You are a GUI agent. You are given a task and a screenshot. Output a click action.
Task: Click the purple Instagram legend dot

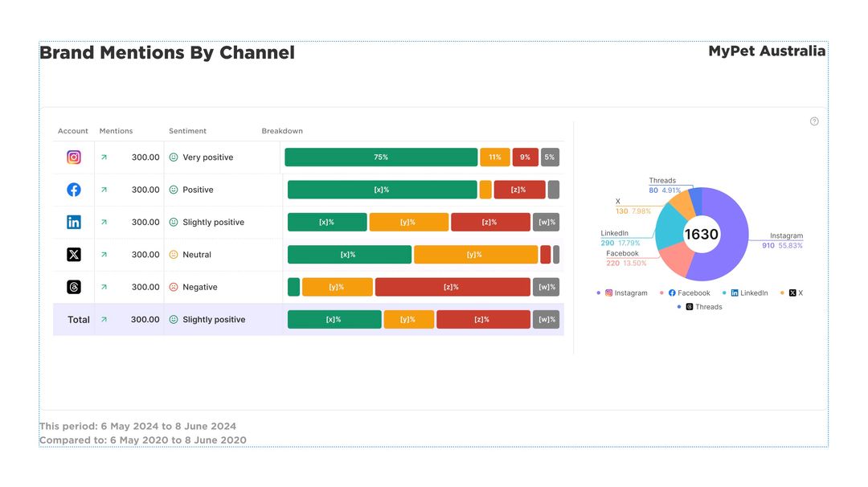pos(598,293)
